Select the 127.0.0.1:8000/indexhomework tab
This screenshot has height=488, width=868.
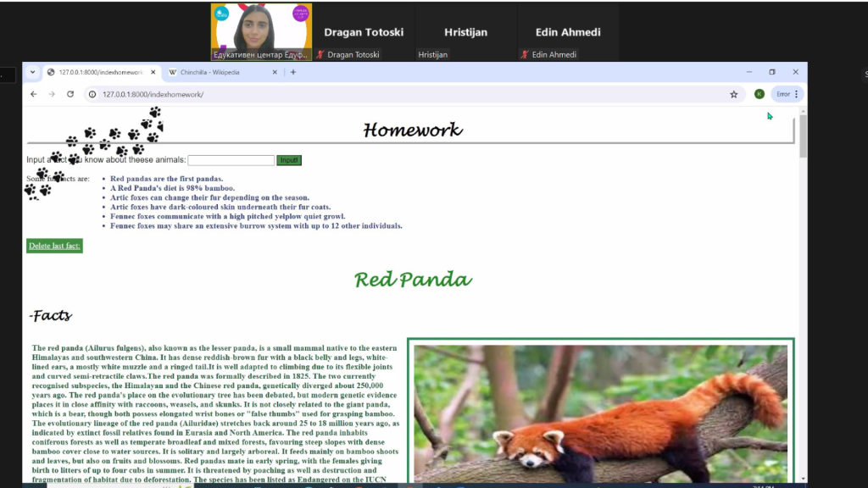(97, 72)
